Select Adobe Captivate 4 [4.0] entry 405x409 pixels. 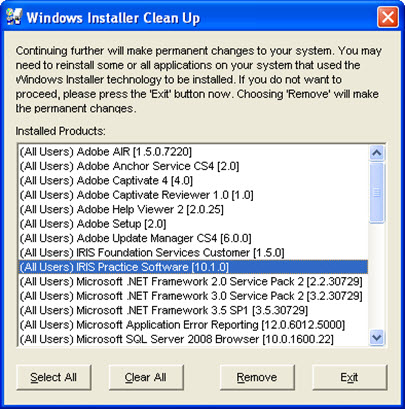tap(193, 181)
